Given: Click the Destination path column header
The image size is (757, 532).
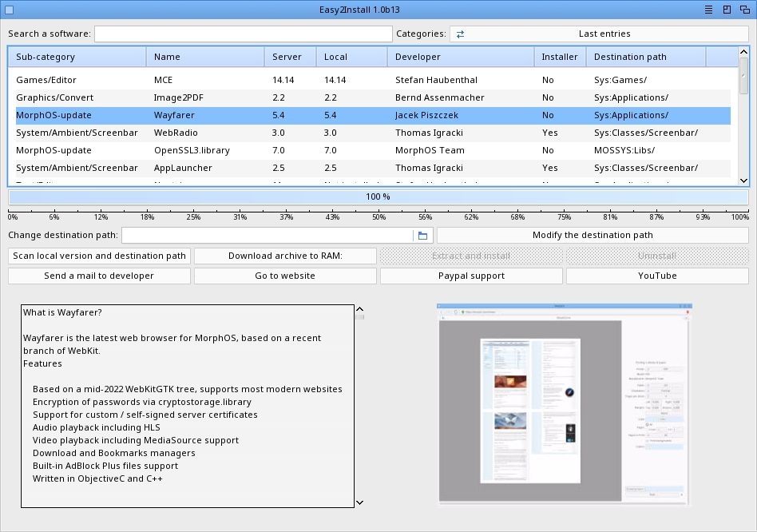Looking at the screenshot, I should click(x=646, y=57).
